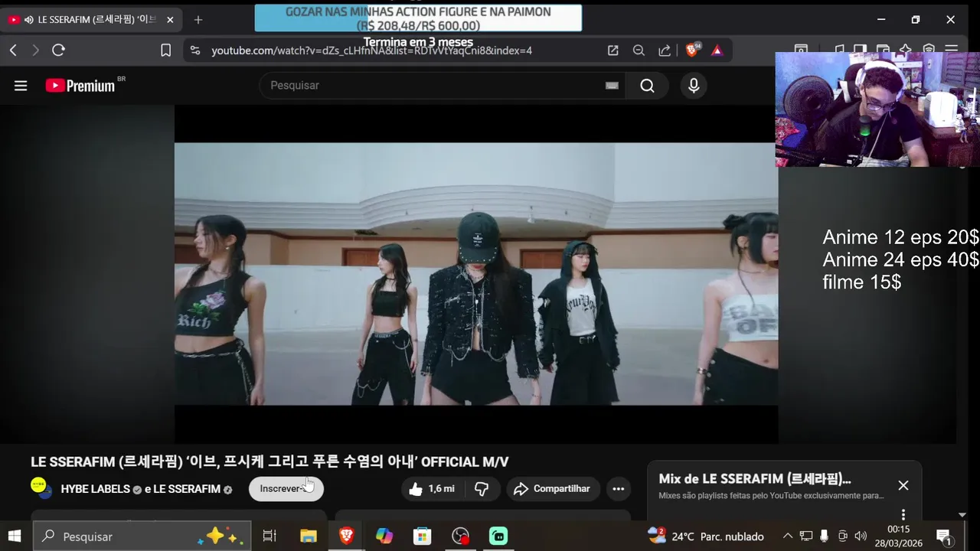The image size is (980, 551).
Task: Bookmark this page using the bookmark icon
Action: click(x=165, y=51)
